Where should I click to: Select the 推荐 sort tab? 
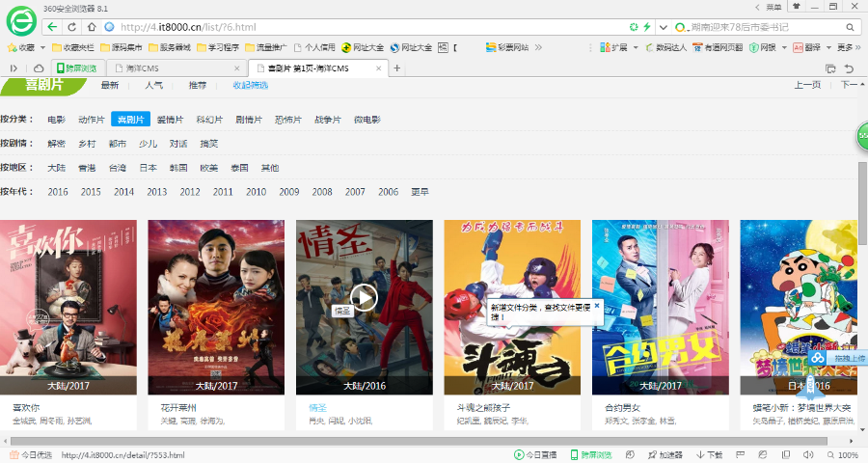click(198, 85)
